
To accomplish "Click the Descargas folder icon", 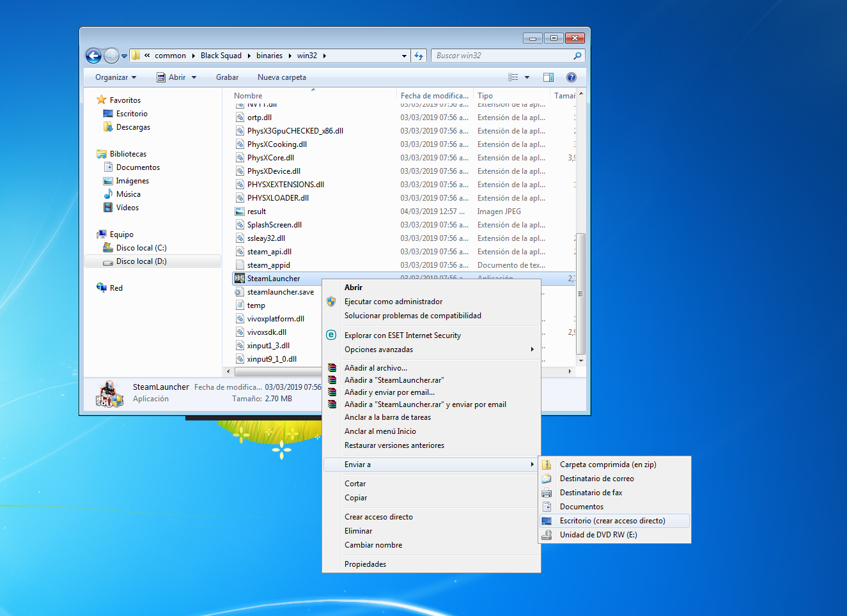I will pyautogui.click(x=108, y=127).
